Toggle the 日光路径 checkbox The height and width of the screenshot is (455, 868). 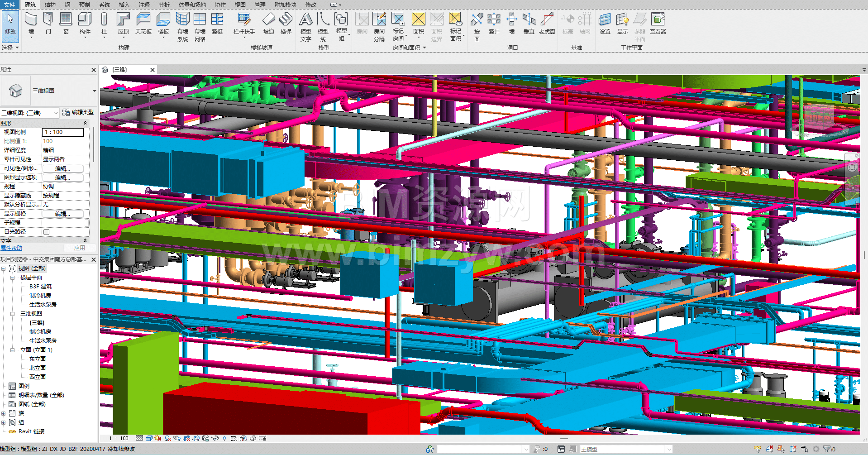click(46, 232)
